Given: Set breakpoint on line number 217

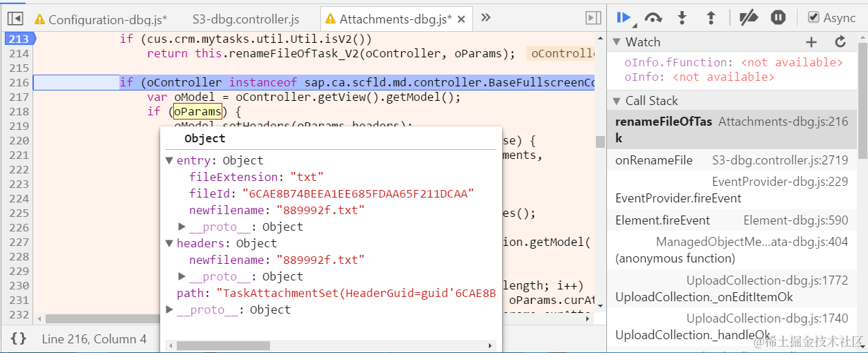Looking at the screenshot, I should coord(19,97).
